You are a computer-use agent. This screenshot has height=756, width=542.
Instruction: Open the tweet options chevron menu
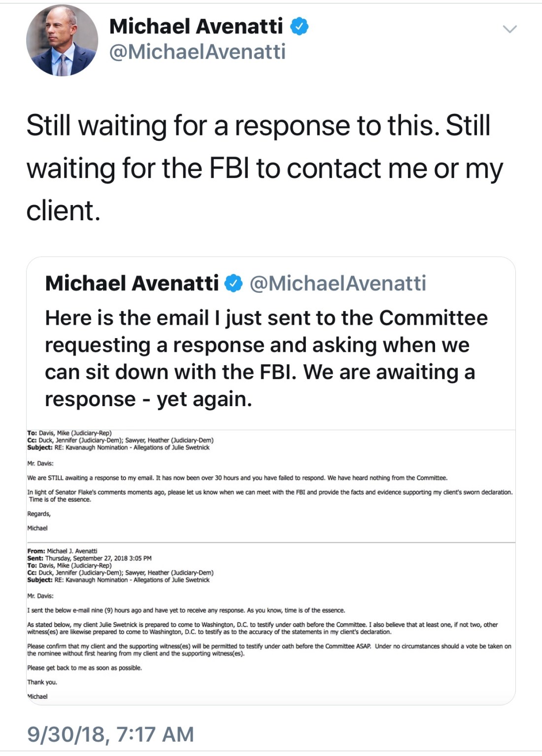tap(509, 29)
